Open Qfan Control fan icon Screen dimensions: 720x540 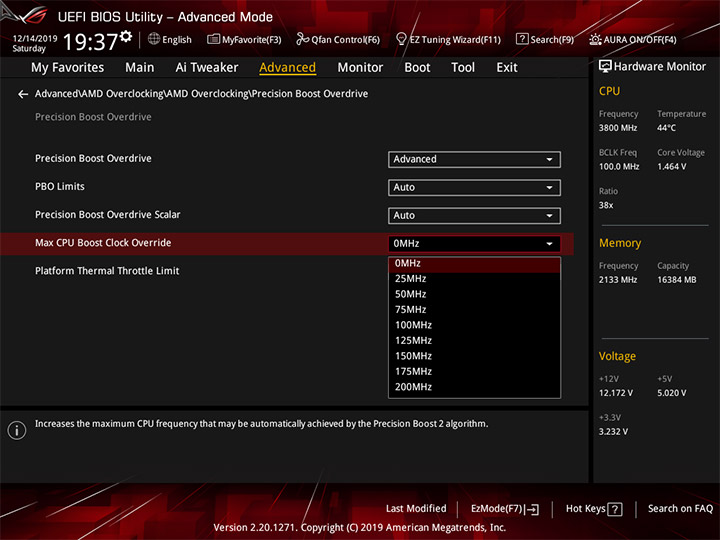point(302,39)
